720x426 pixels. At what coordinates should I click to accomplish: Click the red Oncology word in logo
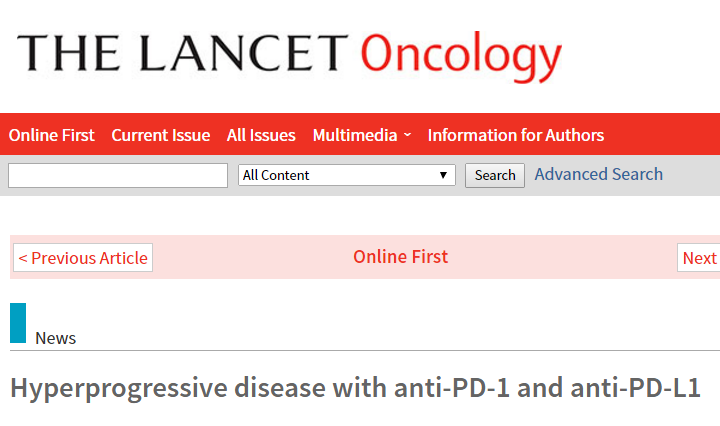(461, 56)
